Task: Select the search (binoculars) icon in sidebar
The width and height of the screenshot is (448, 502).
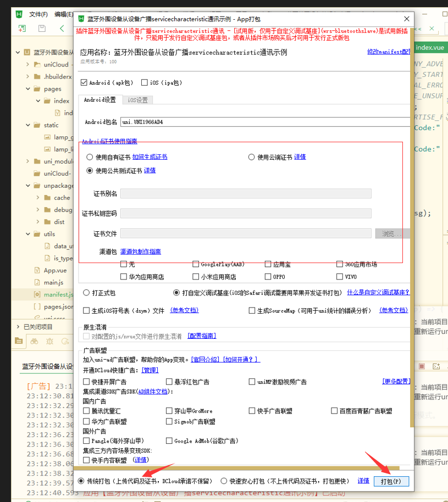Action: 34,341
